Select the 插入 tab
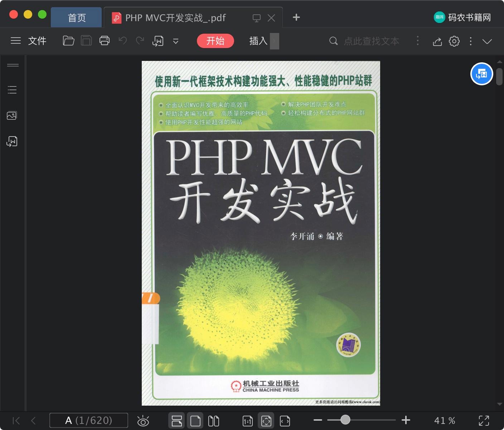504x430 pixels. 258,41
